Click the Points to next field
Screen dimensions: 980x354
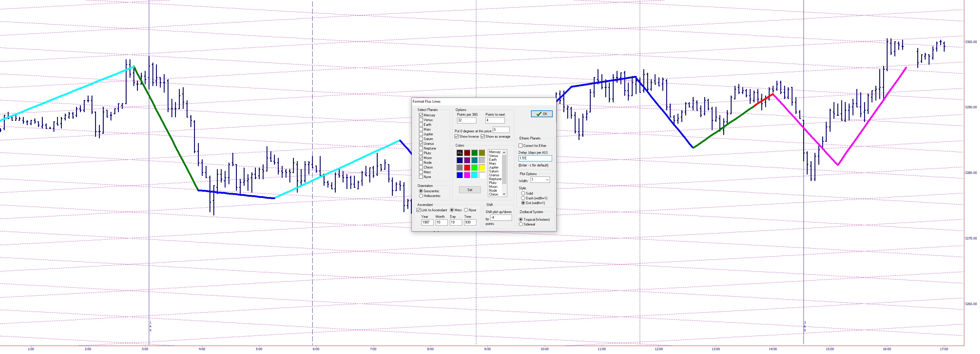coord(495,120)
